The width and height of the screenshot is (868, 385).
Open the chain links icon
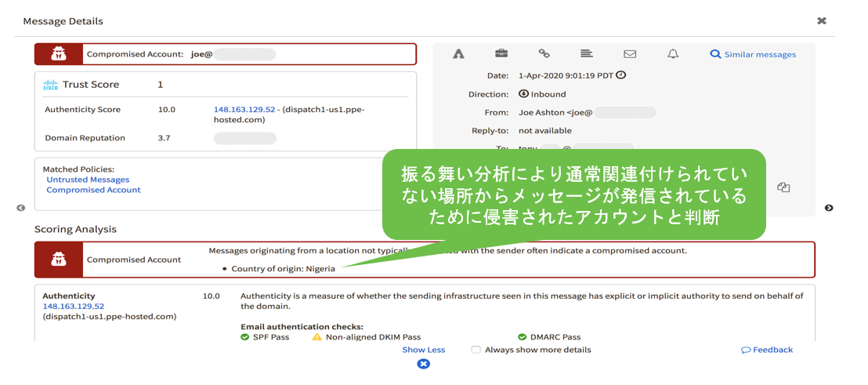click(x=544, y=54)
